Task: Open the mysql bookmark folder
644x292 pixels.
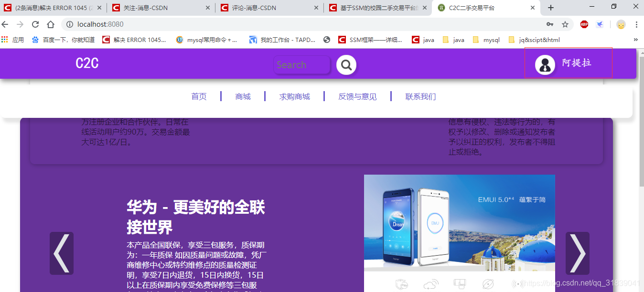Action: (486, 40)
